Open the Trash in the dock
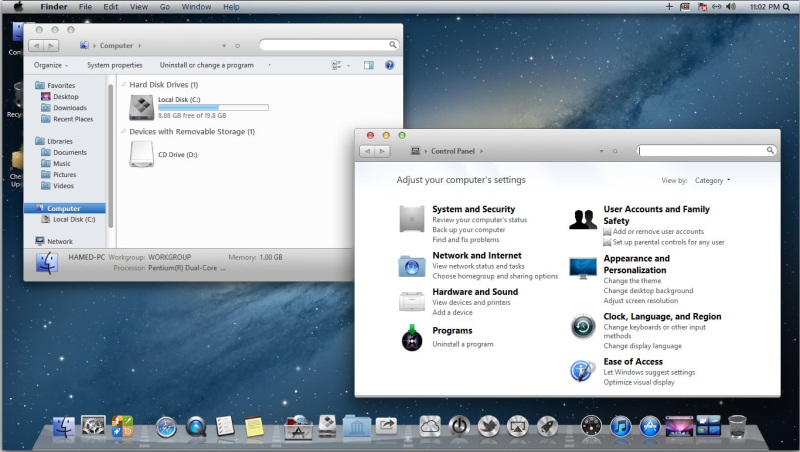 pos(737,426)
